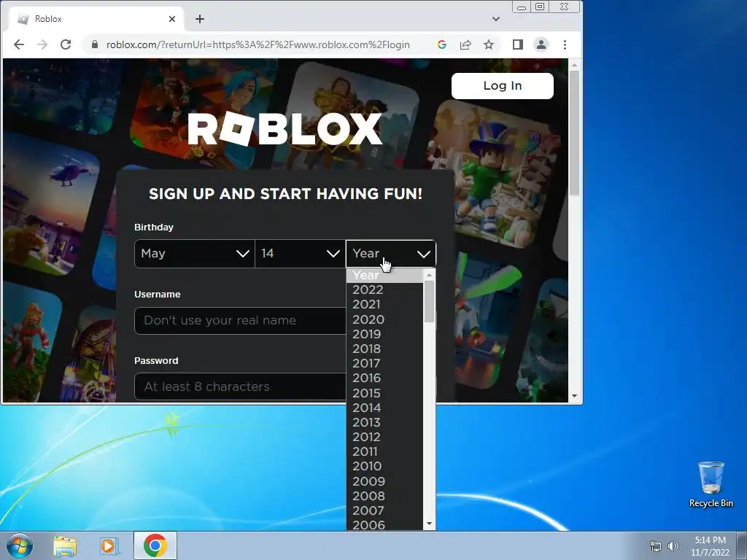747x560 pixels.
Task: Go back using Chrome's back arrow
Action: coord(19,44)
